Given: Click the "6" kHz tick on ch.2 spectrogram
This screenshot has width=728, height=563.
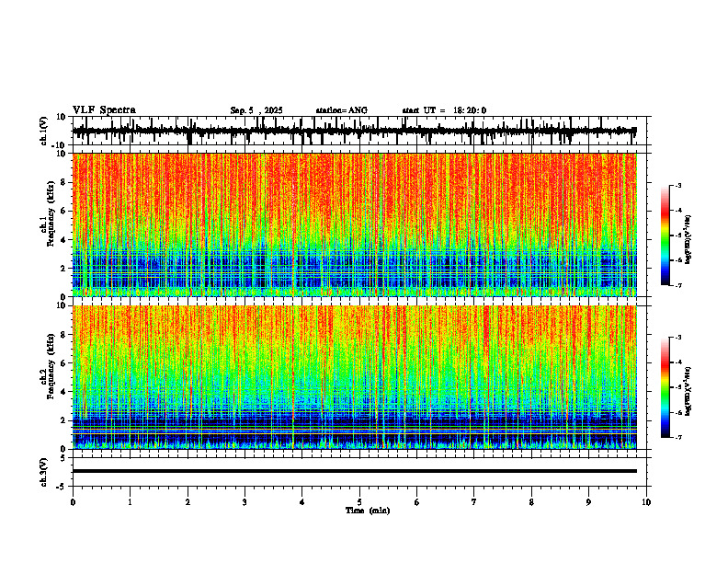Looking at the screenshot, I should click(64, 363).
